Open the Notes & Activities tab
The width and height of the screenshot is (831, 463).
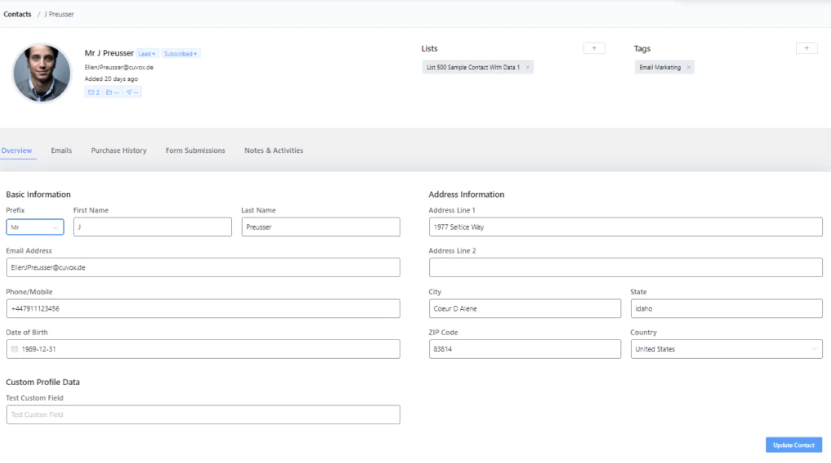(273, 150)
